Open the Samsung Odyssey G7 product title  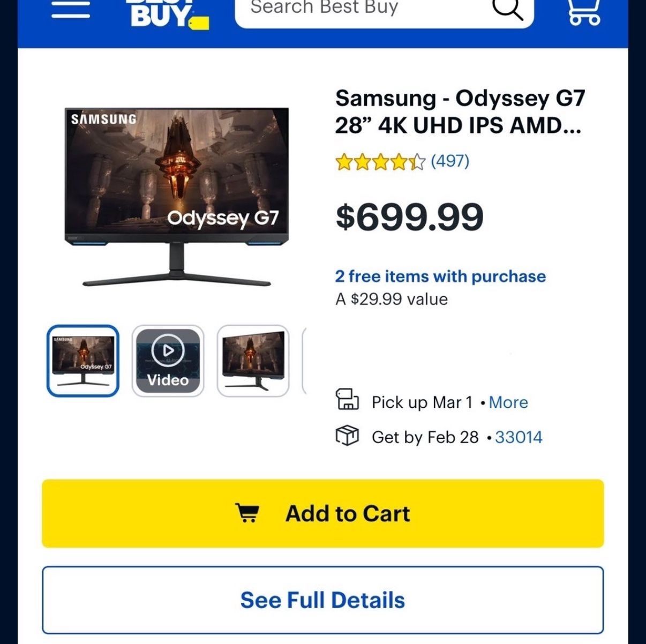click(460, 112)
